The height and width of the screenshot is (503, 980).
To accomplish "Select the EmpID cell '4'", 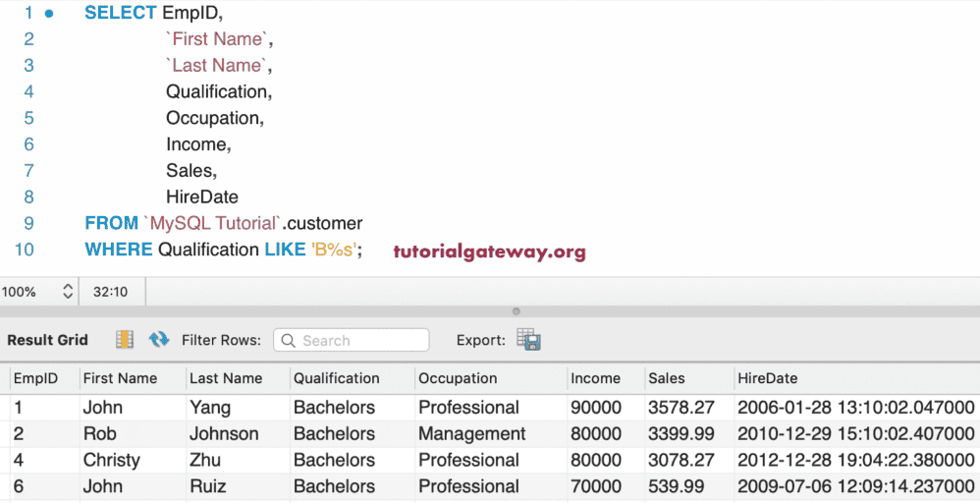I will tap(18, 460).
